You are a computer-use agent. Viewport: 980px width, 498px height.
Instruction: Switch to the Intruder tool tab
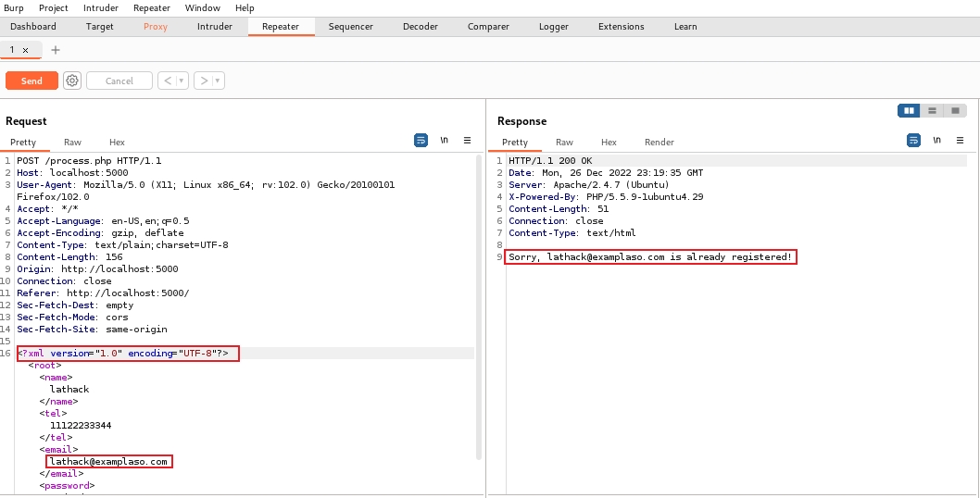click(215, 27)
